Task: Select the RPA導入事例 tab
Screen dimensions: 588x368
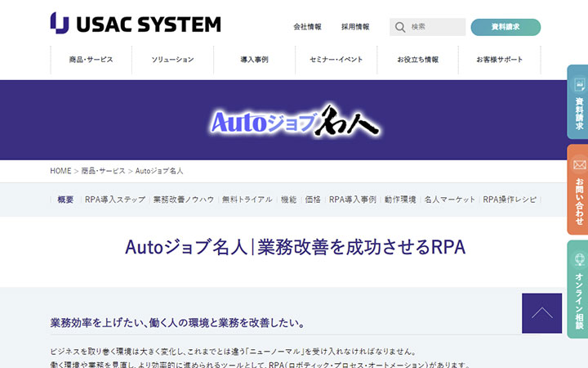Action: pos(353,200)
